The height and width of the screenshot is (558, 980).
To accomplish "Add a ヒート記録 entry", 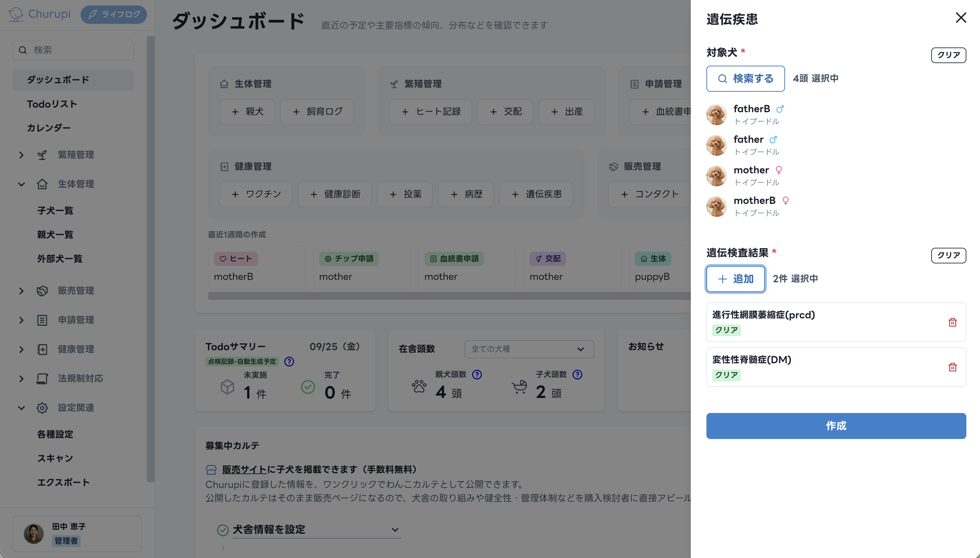I will [431, 112].
